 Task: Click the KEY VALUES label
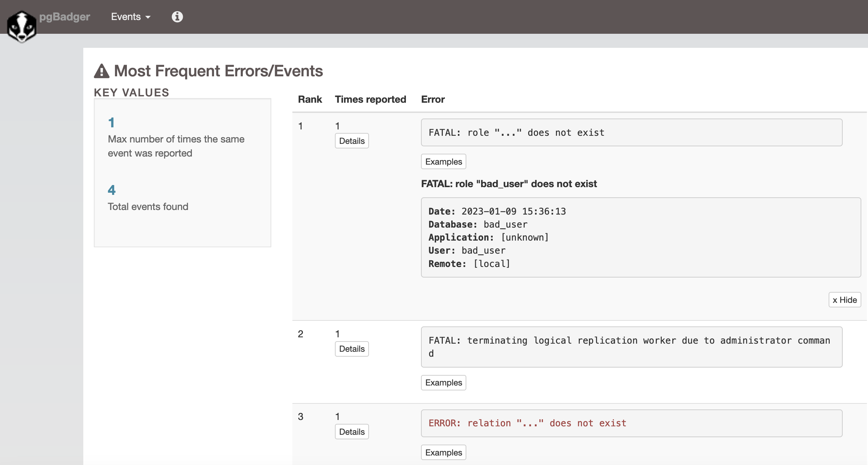(x=131, y=93)
